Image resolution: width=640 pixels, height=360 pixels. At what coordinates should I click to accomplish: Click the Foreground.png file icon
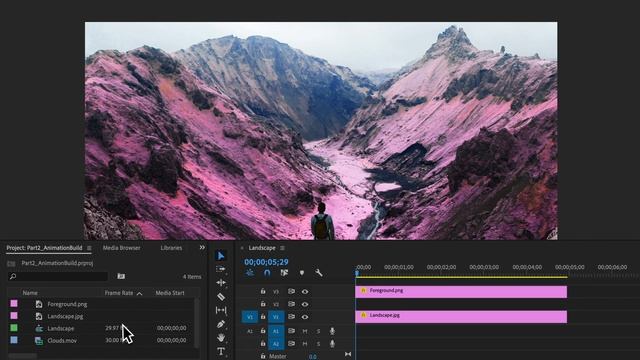pyautogui.click(x=39, y=304)
